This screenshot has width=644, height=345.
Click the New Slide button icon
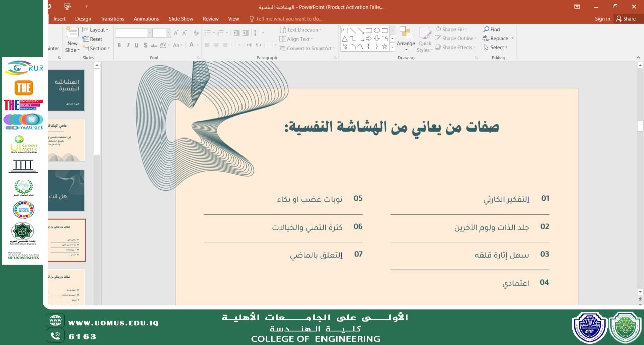pos(72,33)
